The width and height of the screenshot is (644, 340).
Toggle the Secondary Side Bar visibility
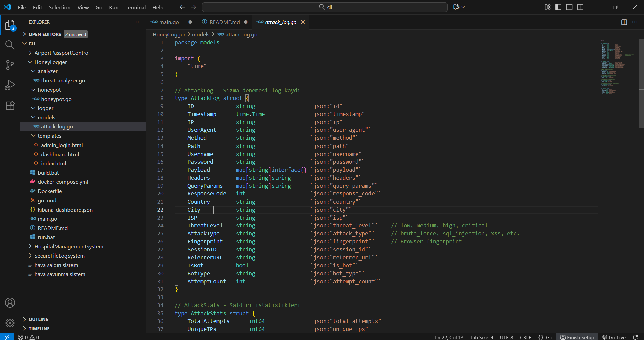point(580,7)
